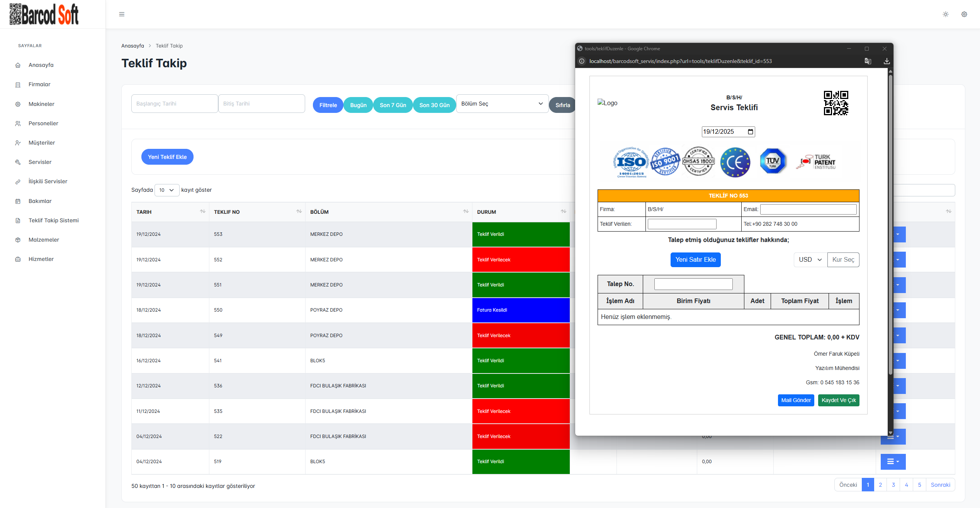Click the Servisler wrench icon in sidebar
The height and width of the screenshot is (508, 980).
click(x=18, y=162)
